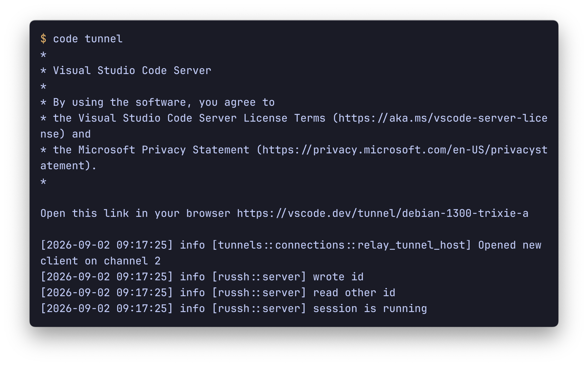Open the vscode.dev tunnel link
This screenshot has width=588, height=366.
coord(383,213)
